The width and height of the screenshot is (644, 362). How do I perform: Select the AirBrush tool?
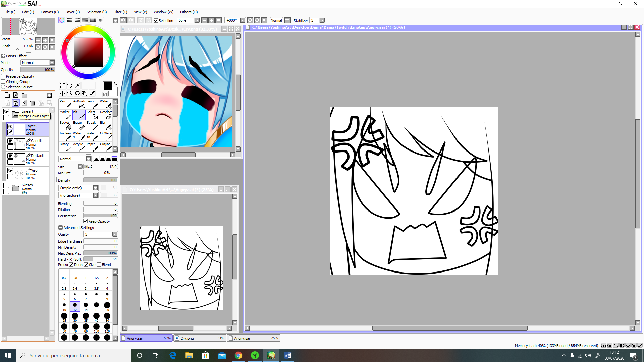coord(79,104)
